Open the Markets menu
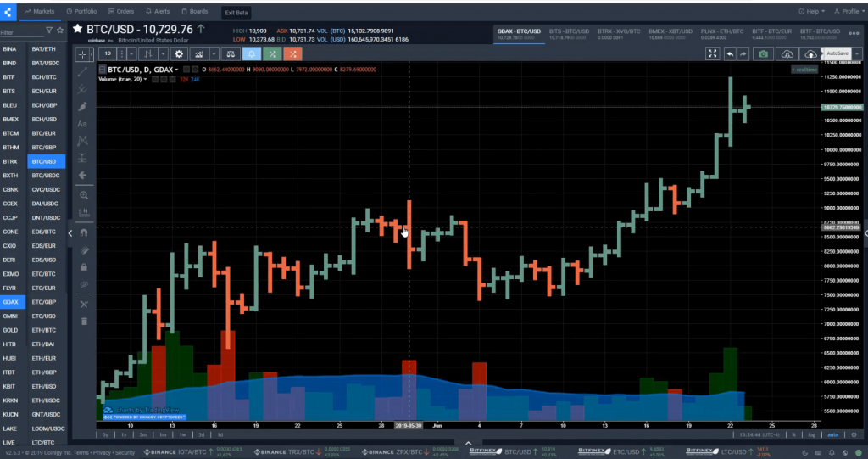Viewport: 868px width, 459px height. click(x=39, y=11)
